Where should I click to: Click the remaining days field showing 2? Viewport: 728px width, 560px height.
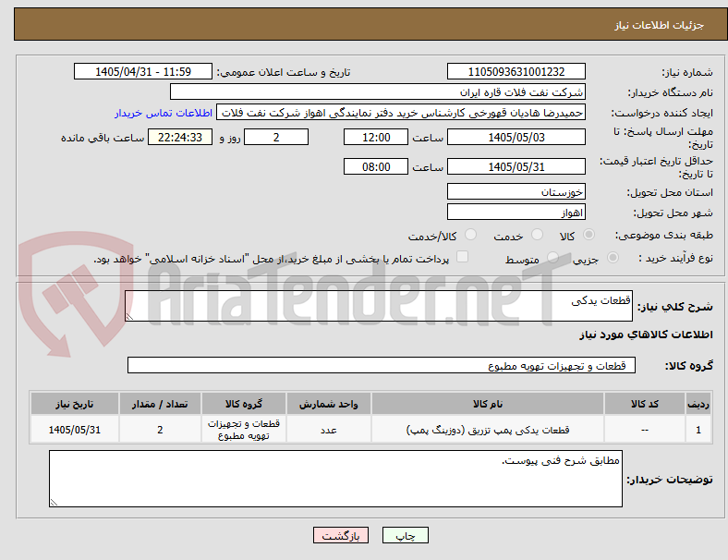[x=276, y=137]
